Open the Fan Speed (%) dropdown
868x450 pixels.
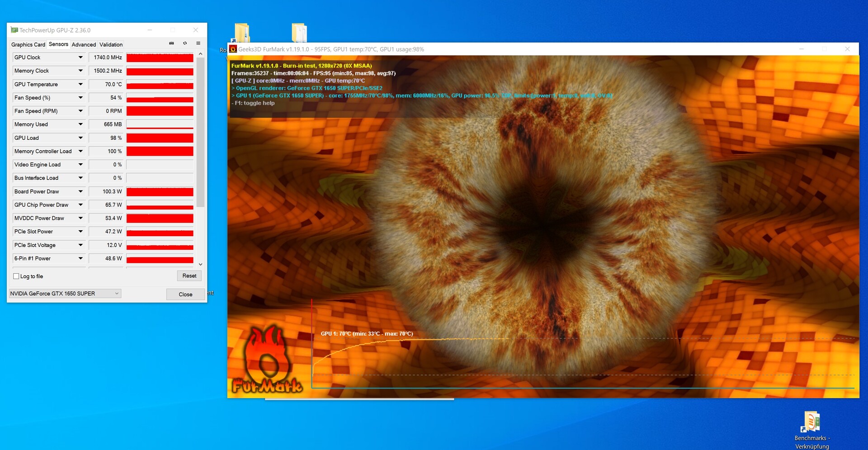point(80,98)
